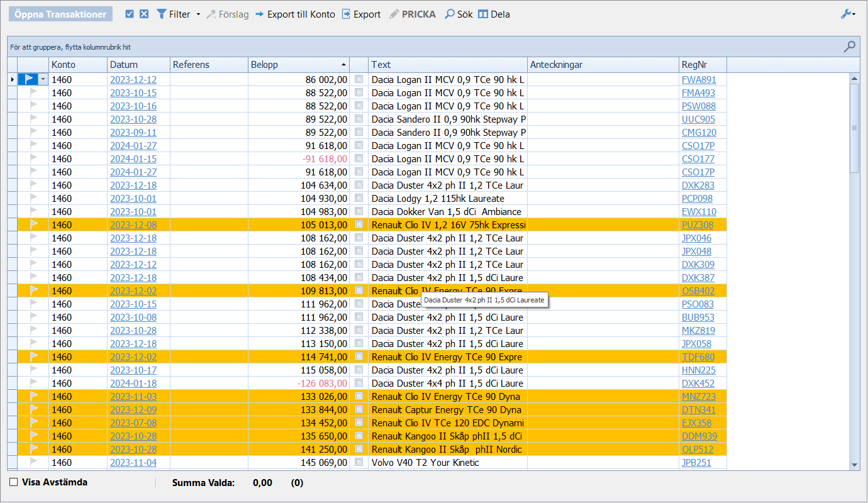Check the box on the 104 930,00 row
The height and width of the screenshot is (503, 868).
359,198
